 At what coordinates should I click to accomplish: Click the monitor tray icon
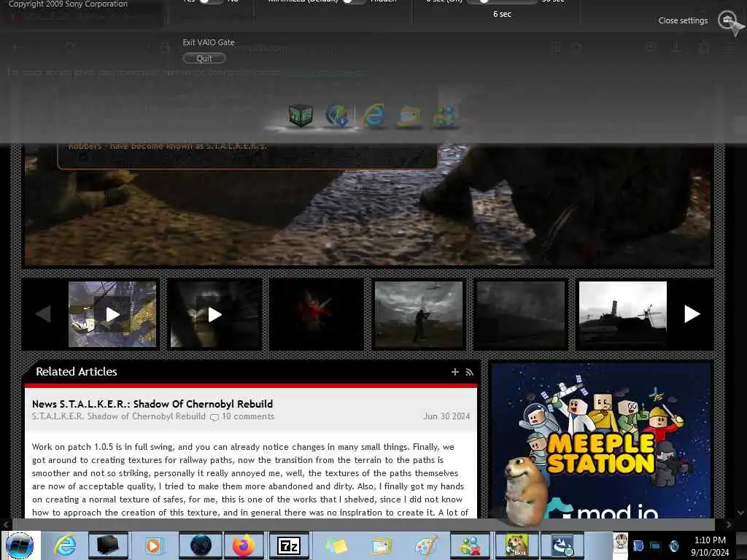pyautogui.click(x=656, y=545)
